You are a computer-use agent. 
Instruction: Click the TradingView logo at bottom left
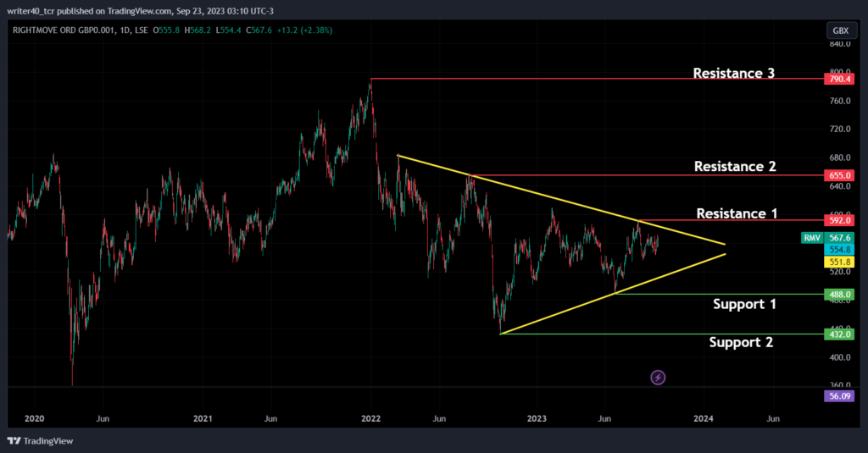click(41, 441)
